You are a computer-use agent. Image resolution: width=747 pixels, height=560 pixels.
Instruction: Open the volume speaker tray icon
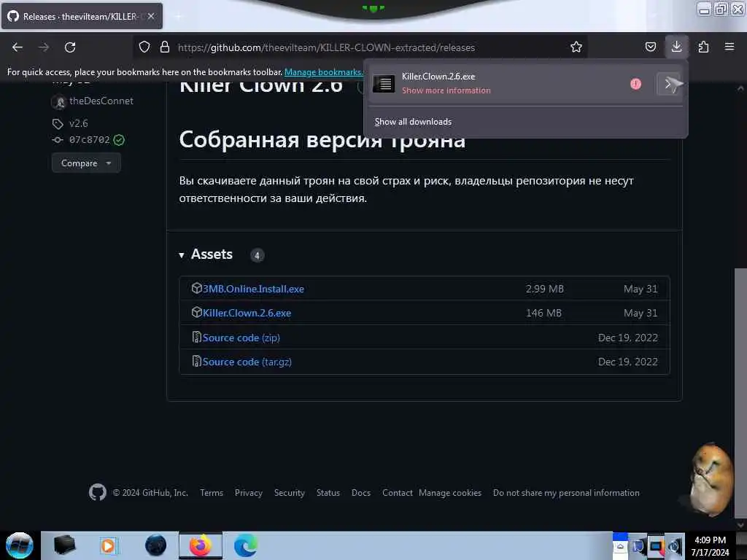click(674, 547)
